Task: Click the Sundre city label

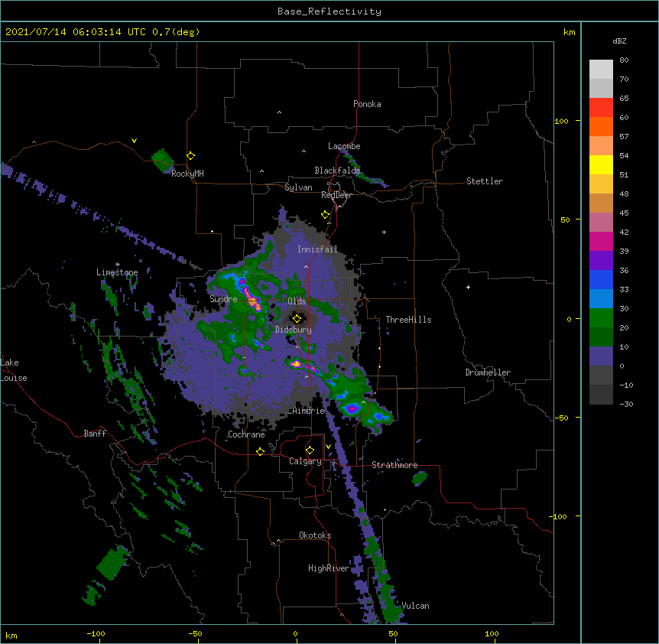Action: (223, 299)
